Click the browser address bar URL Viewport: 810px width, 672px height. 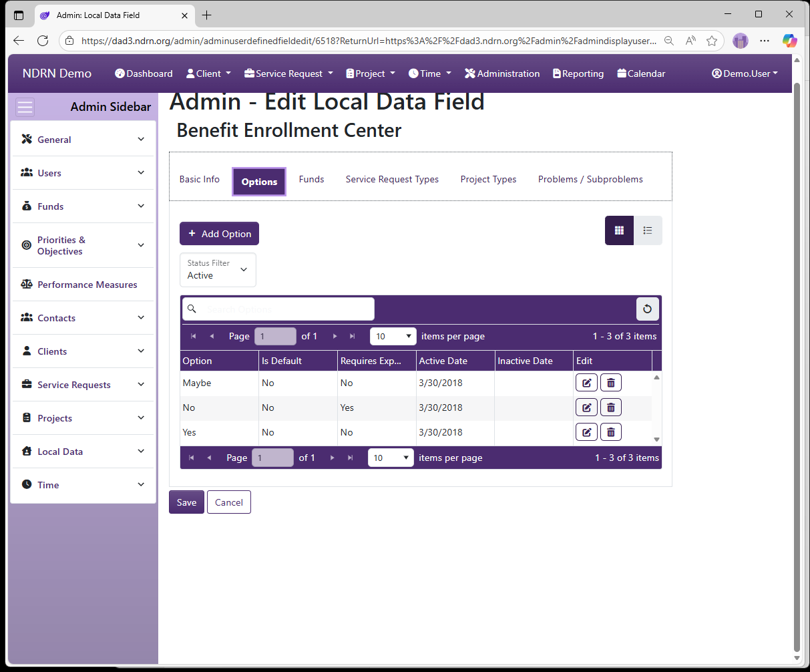click(x=369, y=41)
